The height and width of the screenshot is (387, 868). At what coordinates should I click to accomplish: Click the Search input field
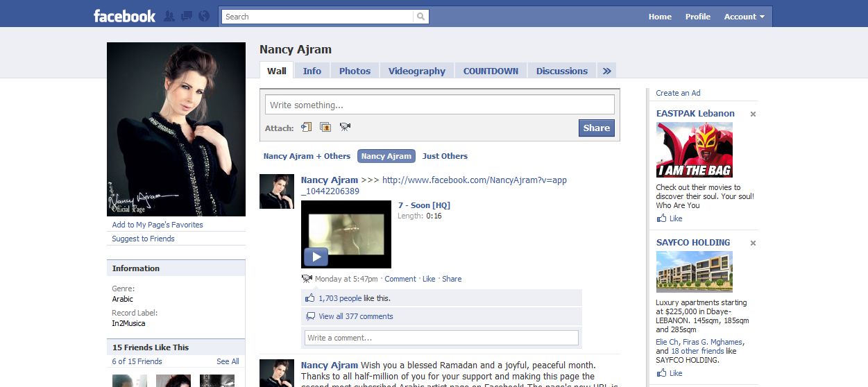click(x=318, y=17)
